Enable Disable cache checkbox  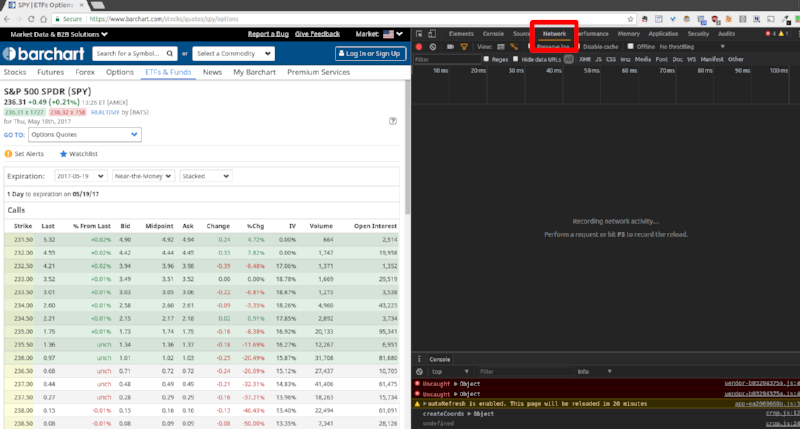click(579, 46)
